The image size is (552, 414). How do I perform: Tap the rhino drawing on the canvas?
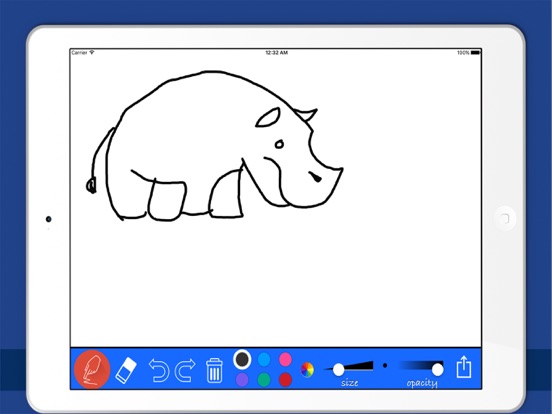[214, 146]
